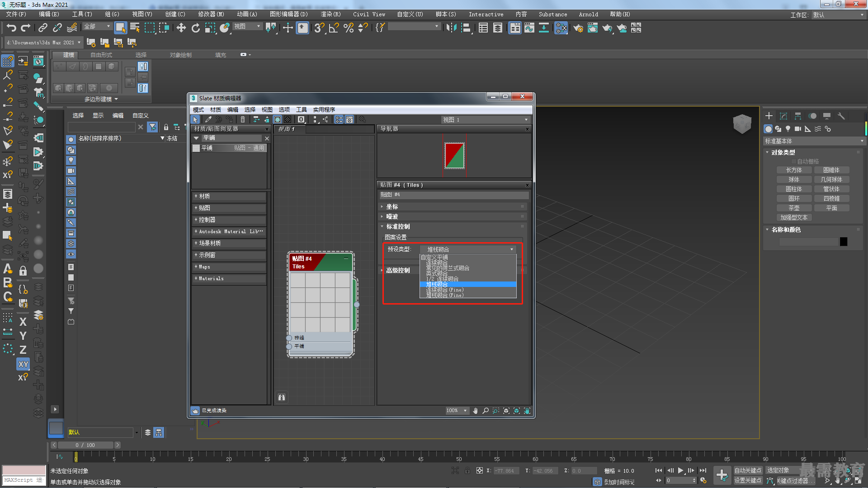This screenshot has height=488, width=868.
Task: Click the 贴图 #4 Tiles node title
Action: coord(321,263)
